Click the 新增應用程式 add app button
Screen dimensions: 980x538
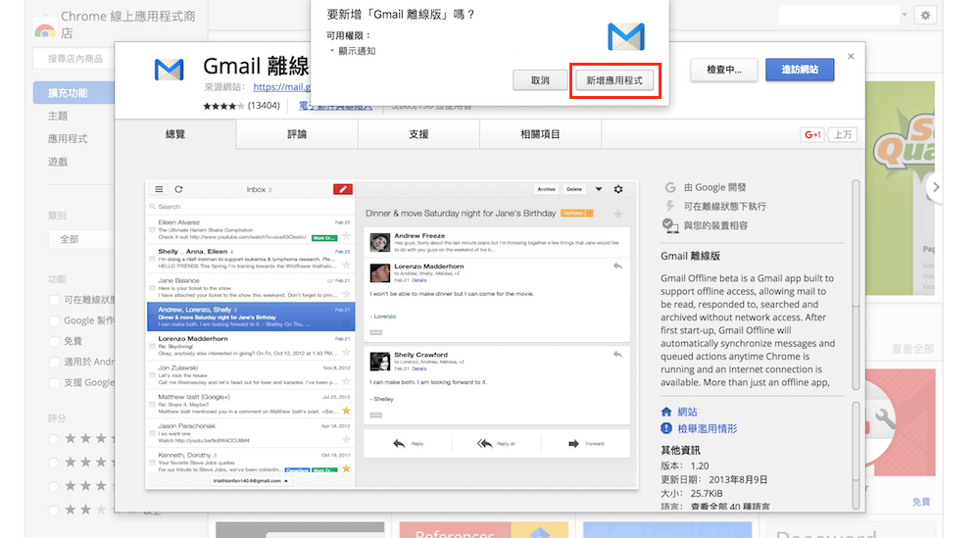pos(614,80)
